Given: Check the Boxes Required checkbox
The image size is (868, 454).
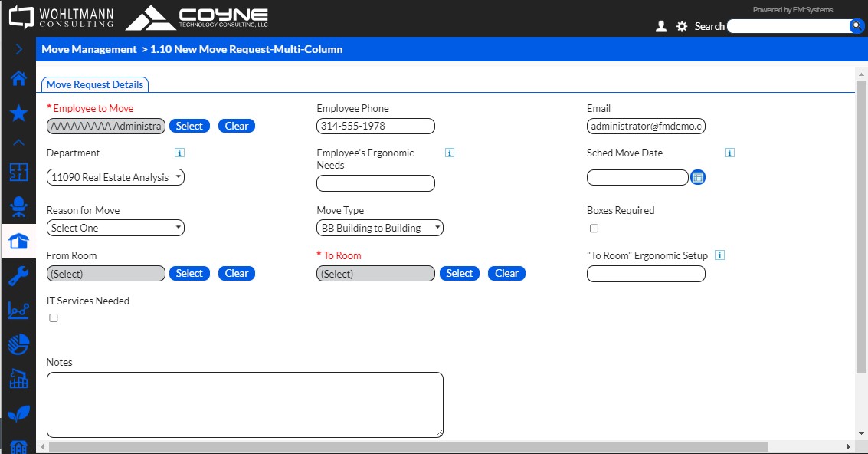Looking at the screenshot, I should 594,229.
